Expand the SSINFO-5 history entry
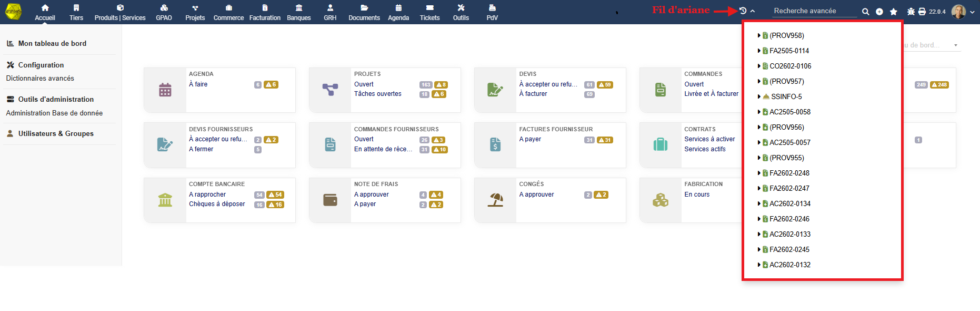The width and height of the screenshot is (980, 311). (759, 97)
